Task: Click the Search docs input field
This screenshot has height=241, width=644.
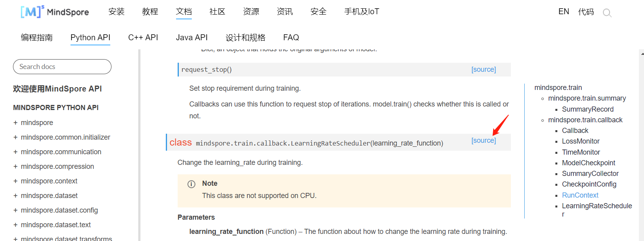Action: coord(62,67)
